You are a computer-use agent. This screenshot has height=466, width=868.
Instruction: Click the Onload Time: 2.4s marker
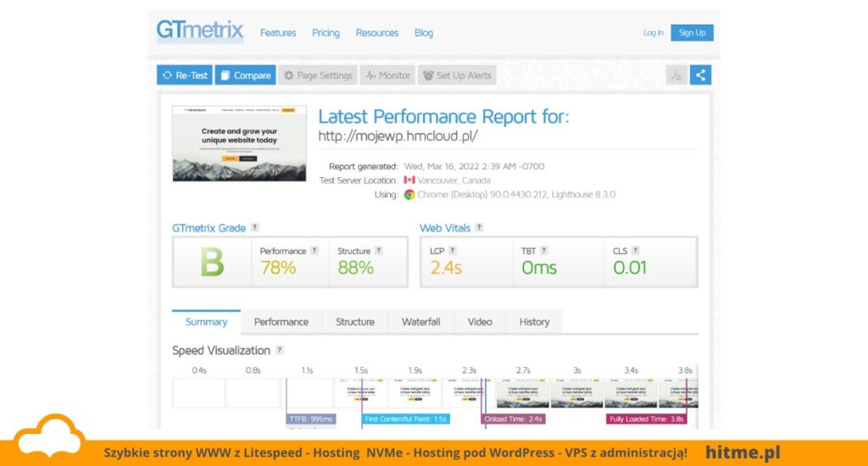513,419
